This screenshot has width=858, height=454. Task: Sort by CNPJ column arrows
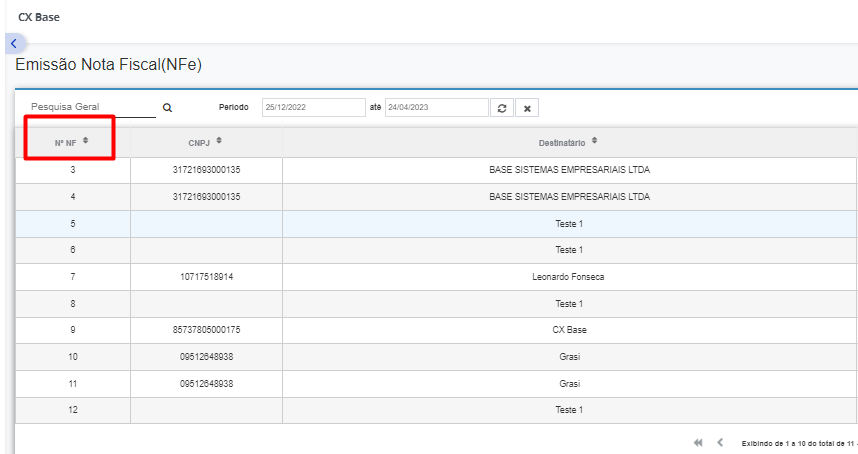[219, 141]
